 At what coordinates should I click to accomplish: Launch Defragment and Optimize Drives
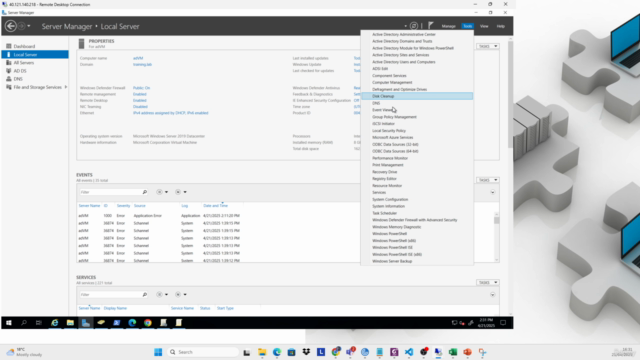[x=417, y=89]
